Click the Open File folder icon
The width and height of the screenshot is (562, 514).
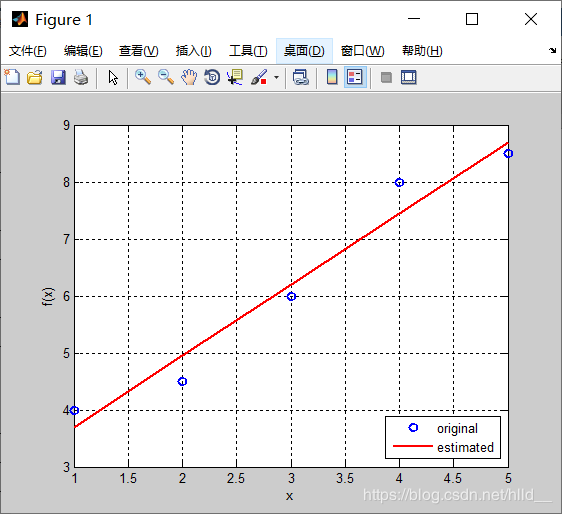tap(35, 77)
